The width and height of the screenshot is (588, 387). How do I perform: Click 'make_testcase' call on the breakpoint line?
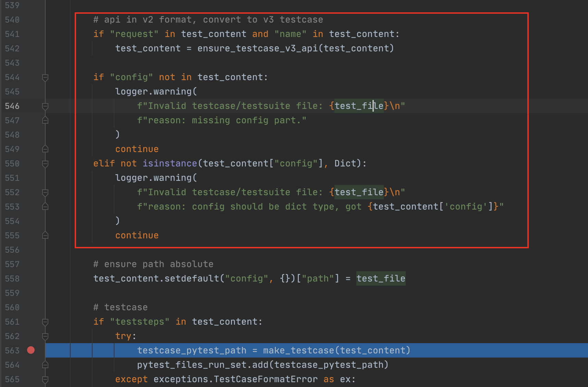coord(299,350)
